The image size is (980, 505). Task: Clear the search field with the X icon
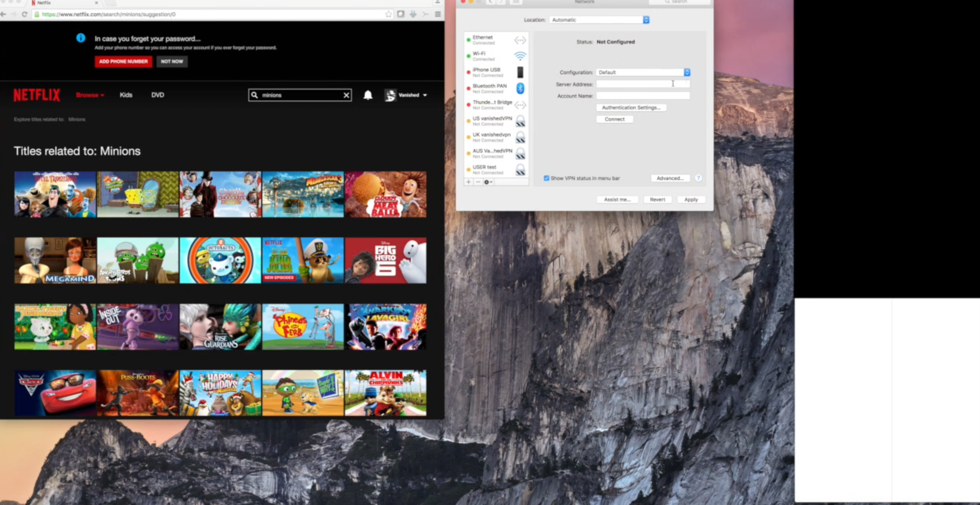tap(346, 95)
